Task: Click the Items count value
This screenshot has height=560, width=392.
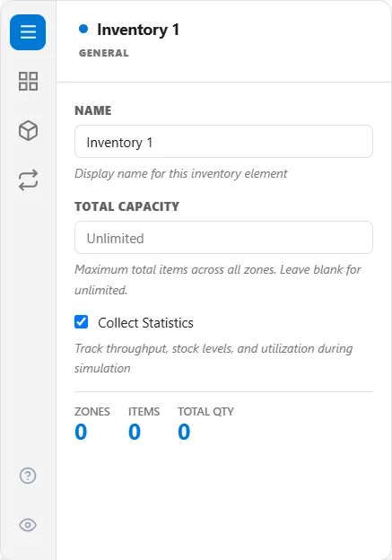Action: click(x=135, y=432)
